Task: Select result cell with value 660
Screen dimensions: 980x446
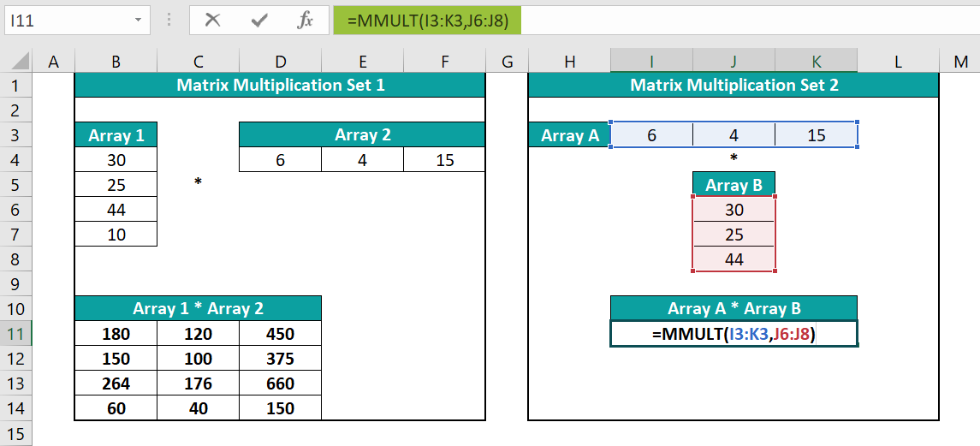Action: pyautogui.click(x=281, y=383)
